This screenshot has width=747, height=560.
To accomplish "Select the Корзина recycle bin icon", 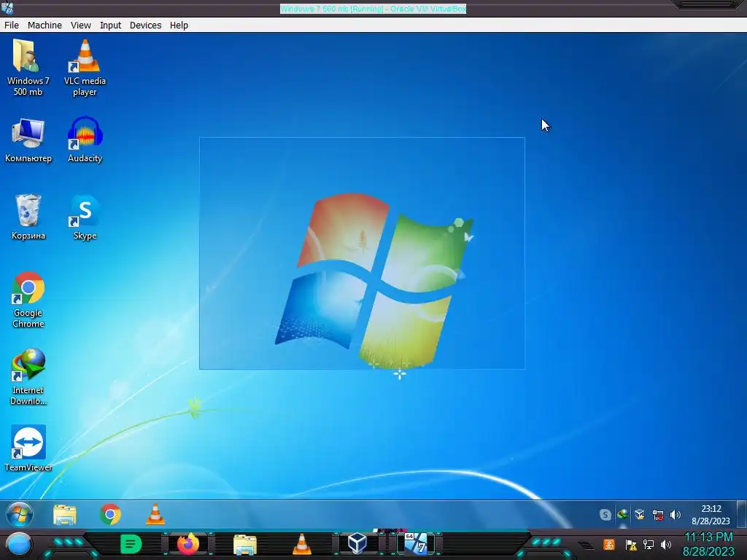I will pyautogui.click(x=28, y=217).
